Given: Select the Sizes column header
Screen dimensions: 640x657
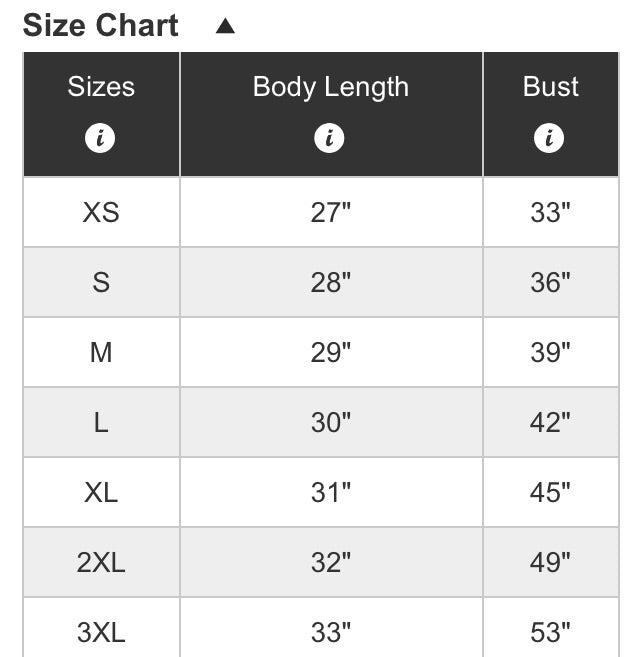Looking at the screenshot, I should click(101, 114).
